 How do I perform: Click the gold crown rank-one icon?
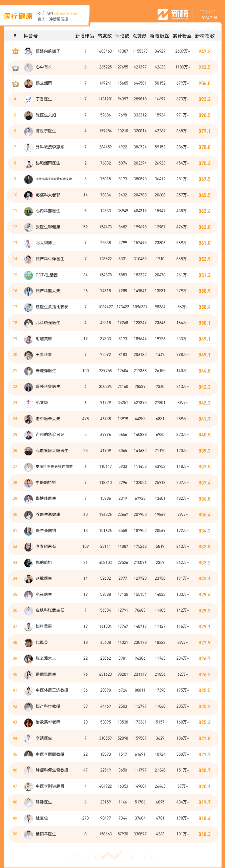tap(15, 51)
